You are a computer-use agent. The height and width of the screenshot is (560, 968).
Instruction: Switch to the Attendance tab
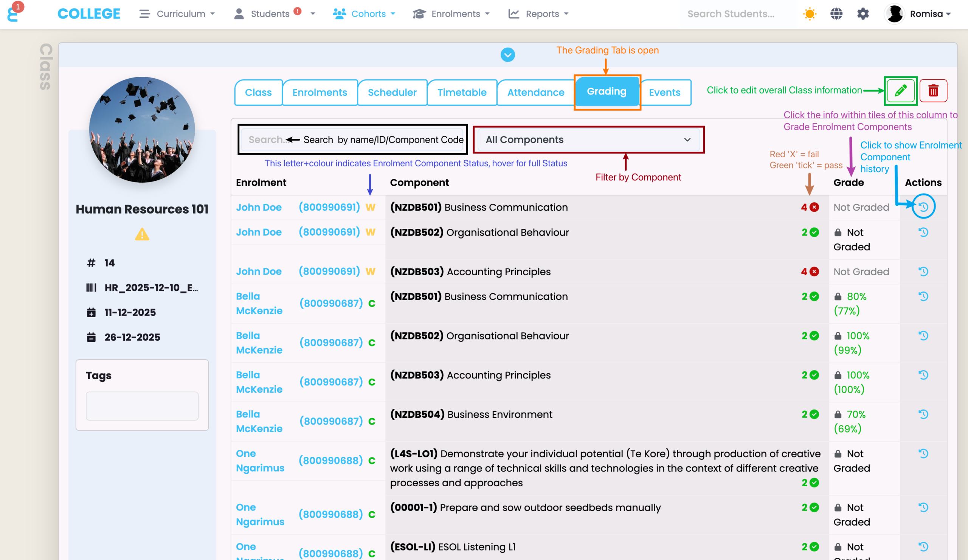pyautogui.click(x=535, y=92)
